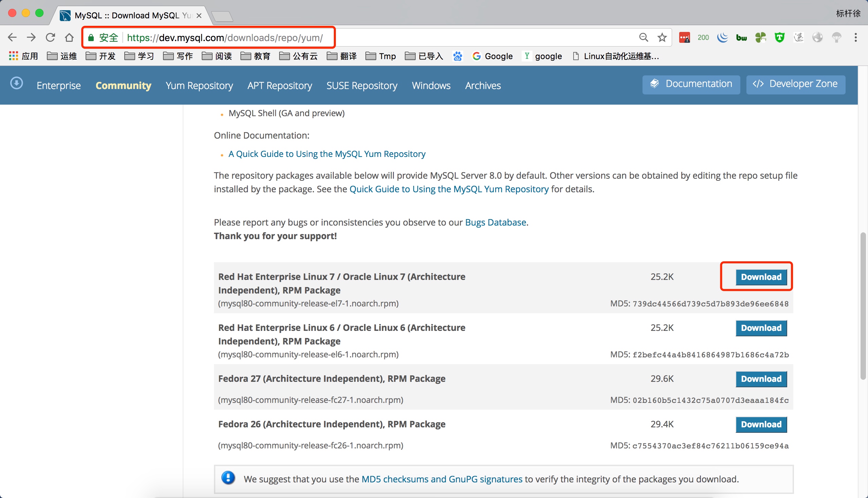Screen dimensions: 868x498
Task: Open the 写作 bookmarks folder
Action: (x=178, y=56)
